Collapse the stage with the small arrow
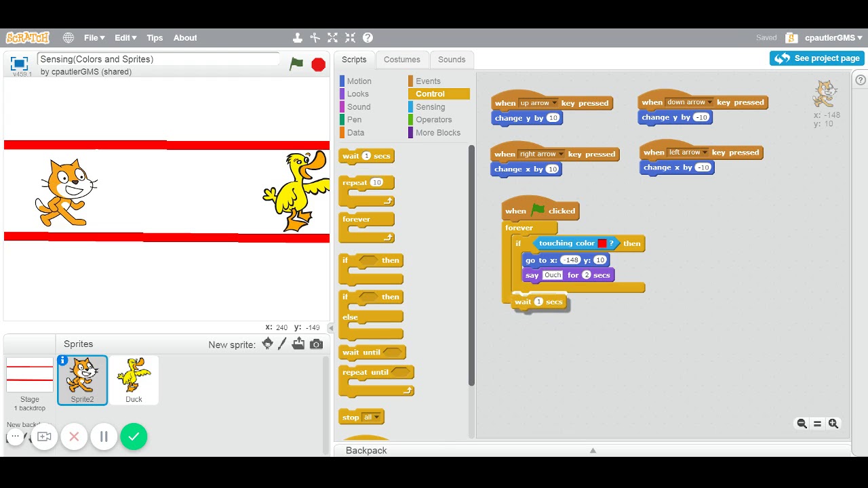This screenshot has width=868, height=488. tap(331, 328)
